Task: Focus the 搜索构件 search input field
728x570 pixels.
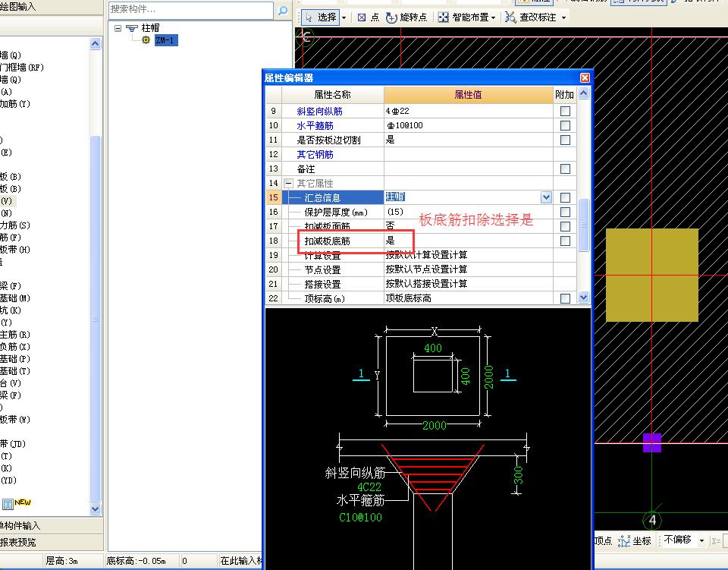Action: 191,9
